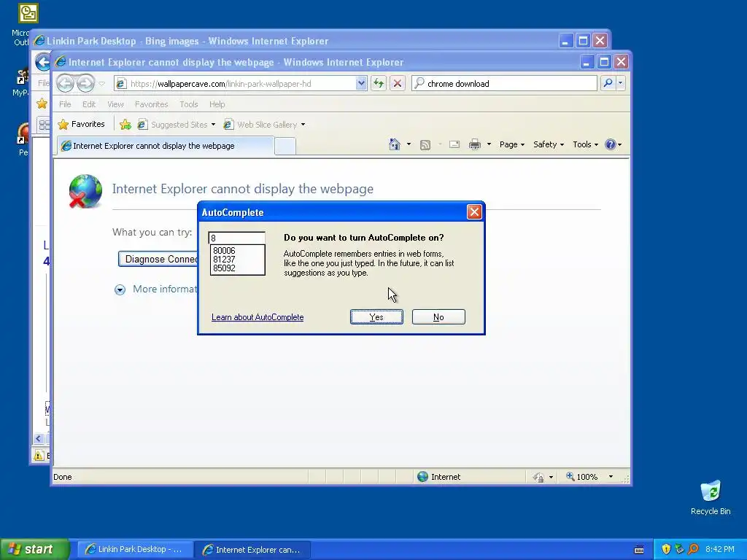Expand the More information arrow
The image size is (747, 560).
(120, 289)
